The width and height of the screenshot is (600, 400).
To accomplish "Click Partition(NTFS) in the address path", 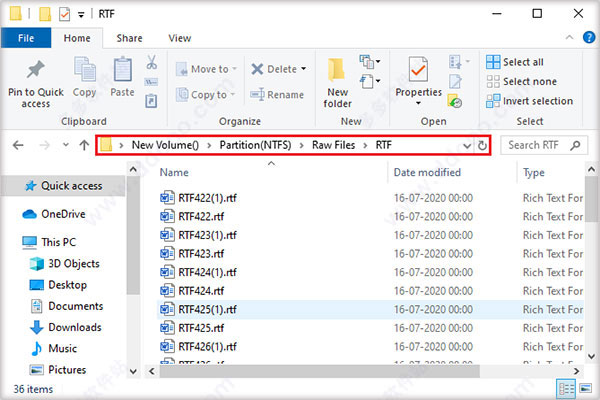I will point(255,145).
